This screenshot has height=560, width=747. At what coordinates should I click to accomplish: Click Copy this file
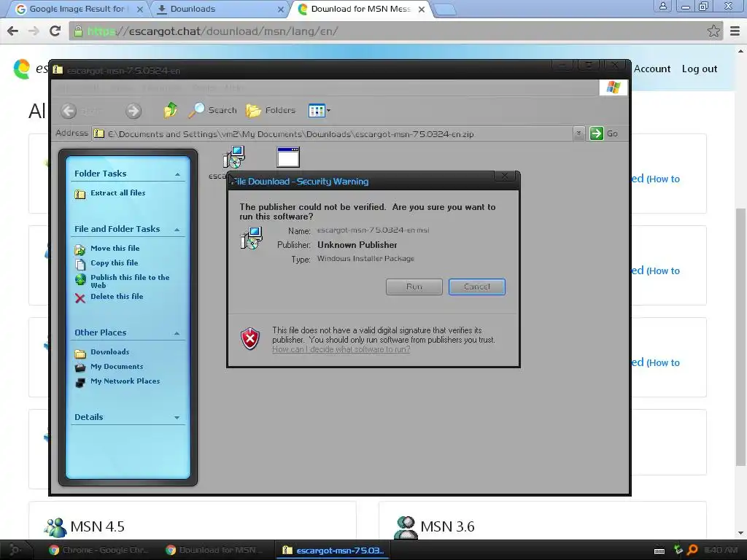point(115,262)
